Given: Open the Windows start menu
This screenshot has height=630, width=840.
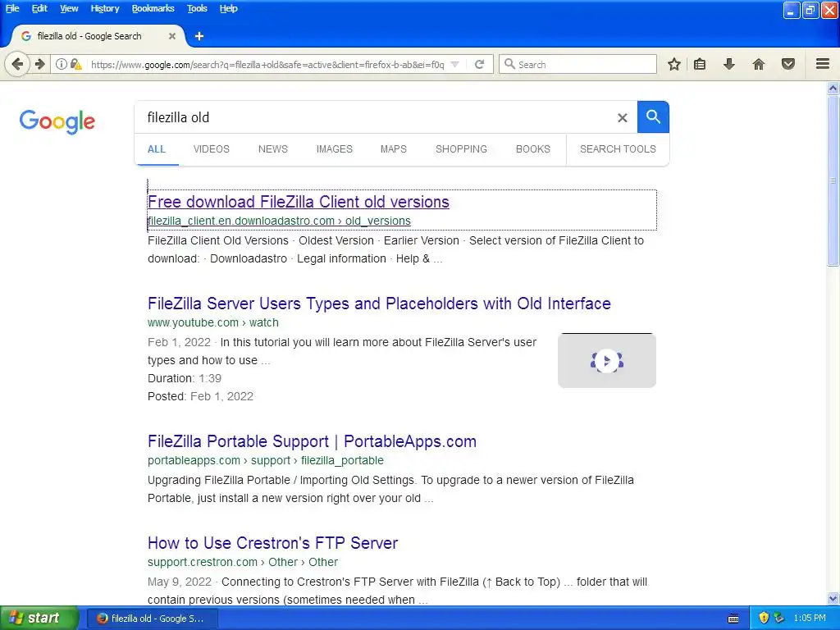Looking at the screenshot, I should pyautogui.click(x=39, y=619).
